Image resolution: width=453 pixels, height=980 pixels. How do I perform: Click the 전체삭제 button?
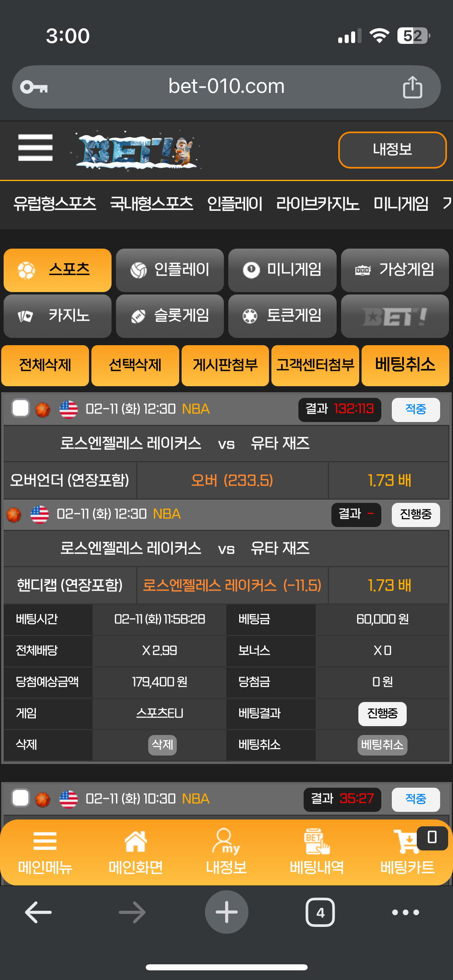pyautogui.click(x=45, y=365)
